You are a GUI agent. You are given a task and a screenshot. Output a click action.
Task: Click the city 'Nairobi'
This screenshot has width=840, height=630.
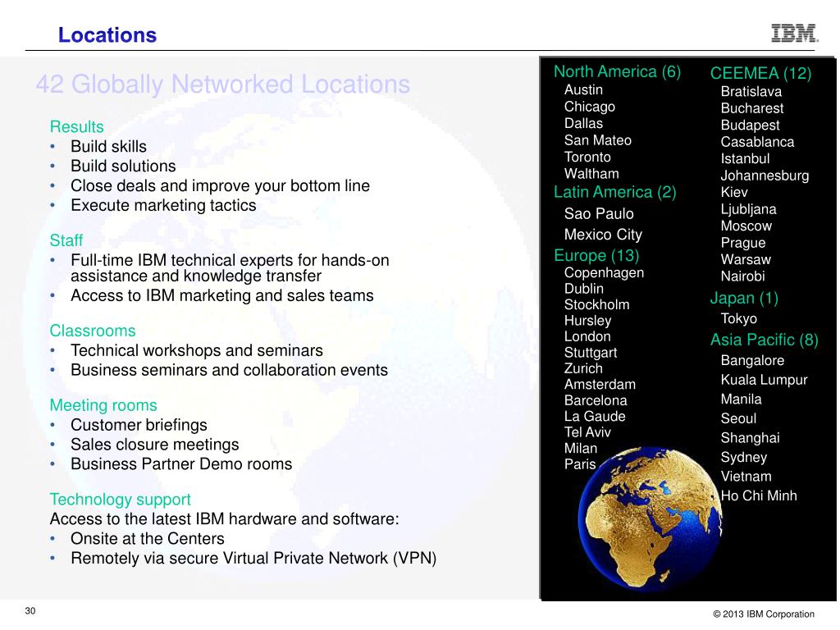pos(742,276)
